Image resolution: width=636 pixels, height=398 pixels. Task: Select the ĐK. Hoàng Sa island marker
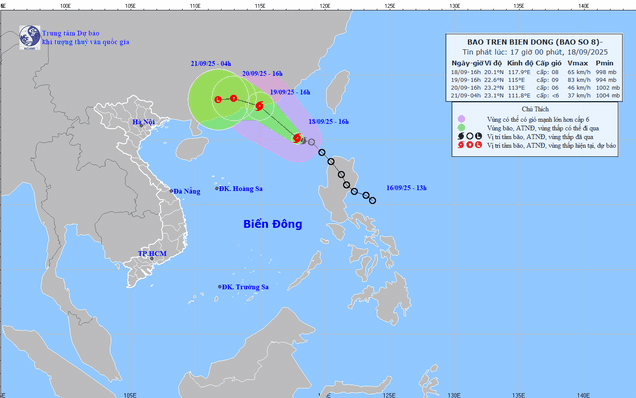click(x=217, y=189)
